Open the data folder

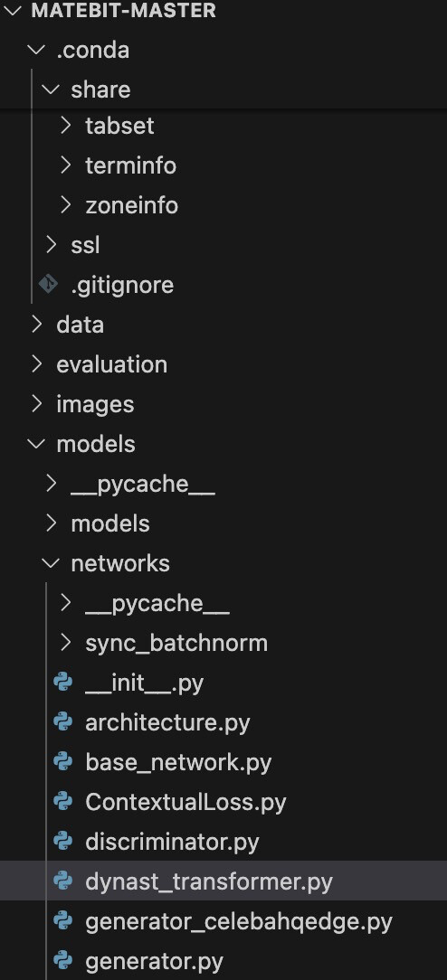(x=80, y=325)
